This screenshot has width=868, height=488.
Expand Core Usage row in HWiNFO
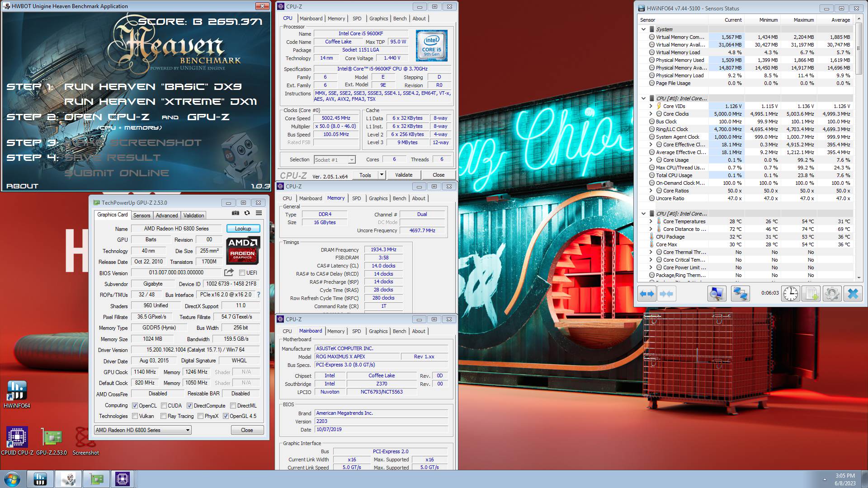pyautogui.click(x=651, y=160)
